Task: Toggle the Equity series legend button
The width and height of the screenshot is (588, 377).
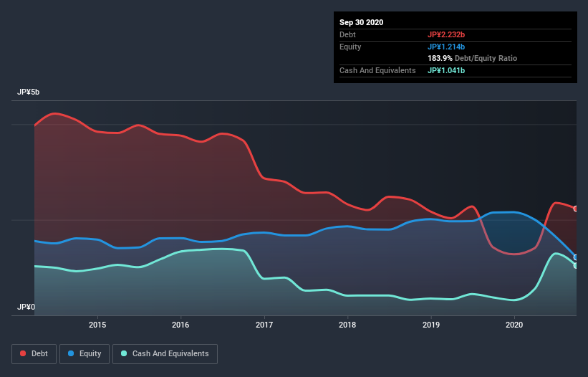Action: (85, 354)
